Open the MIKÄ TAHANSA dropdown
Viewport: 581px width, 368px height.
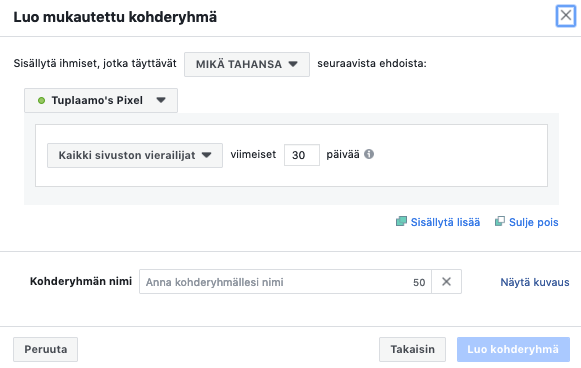(x=247, y=64)
